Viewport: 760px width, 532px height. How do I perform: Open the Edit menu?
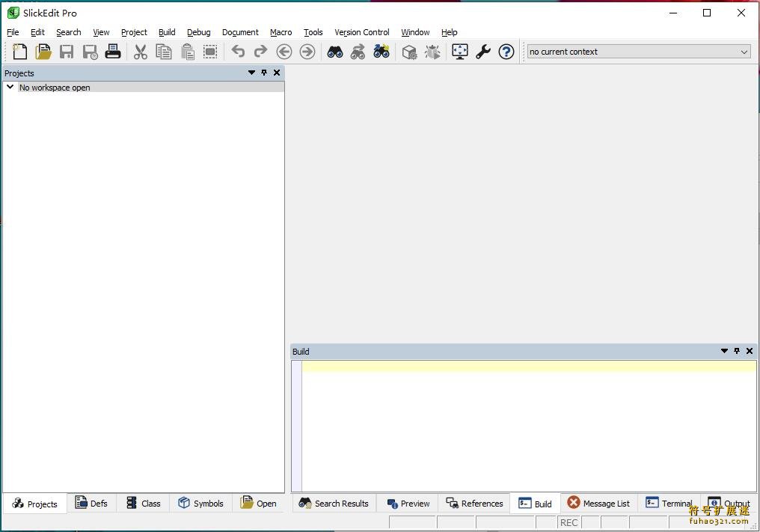[37, 32]
